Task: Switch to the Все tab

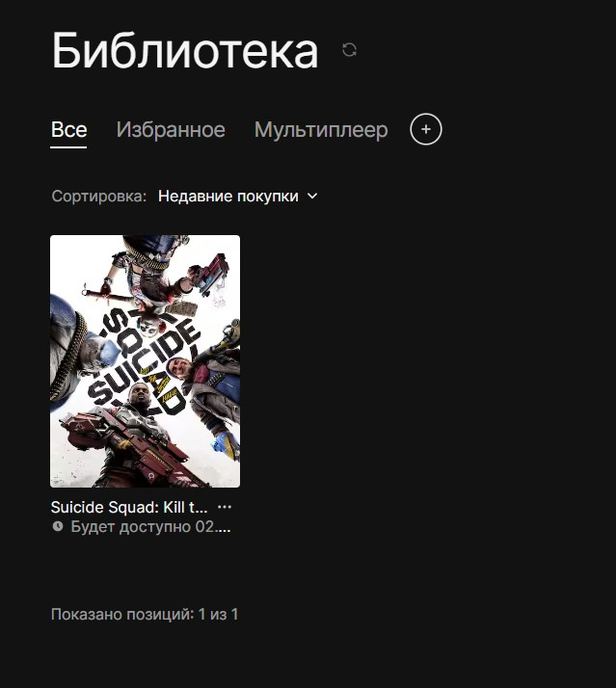Action: [x=69, y=129]
